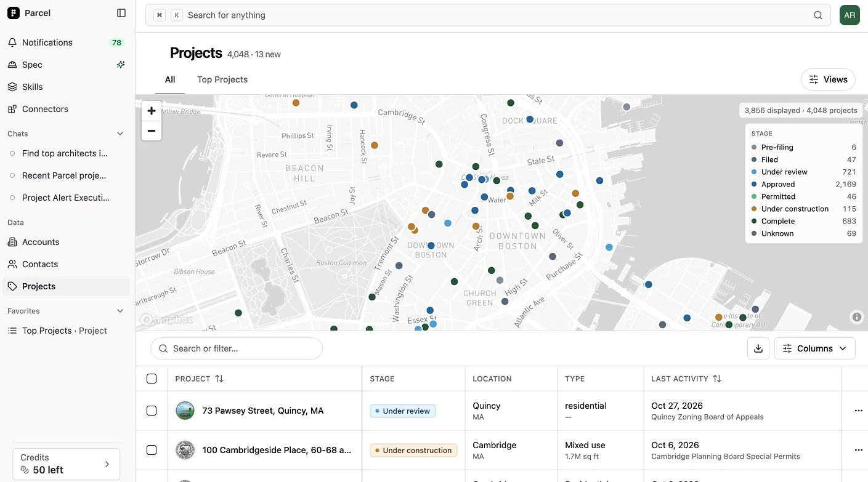
Task: Check the box for 100 Cambridgeside Place row
Action: 152,450
